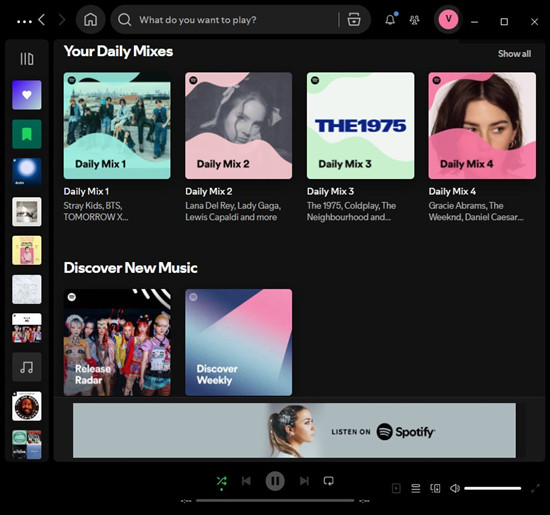The width and height of the screenshot is (550, 515).
Task: Click the song progress bar
Action: click(275, 501)
